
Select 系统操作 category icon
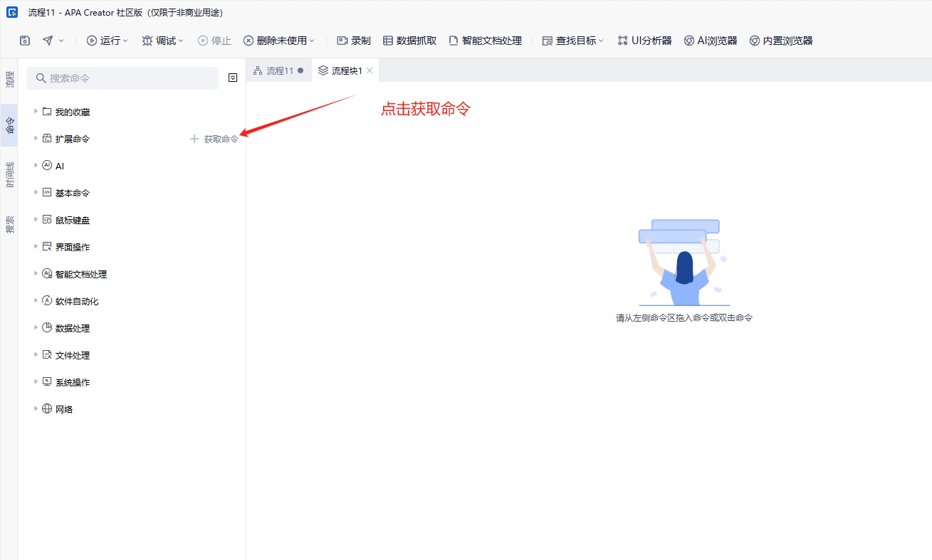coord(47,382)
